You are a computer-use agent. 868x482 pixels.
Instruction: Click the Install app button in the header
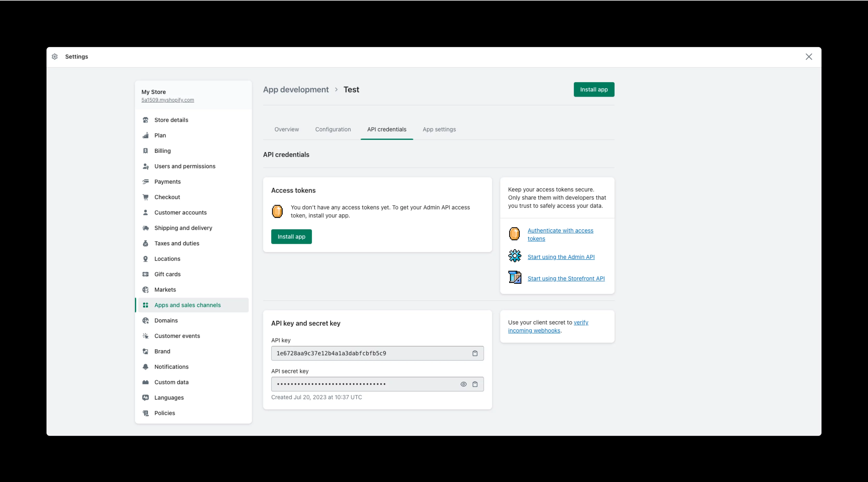tap(594, 89)
